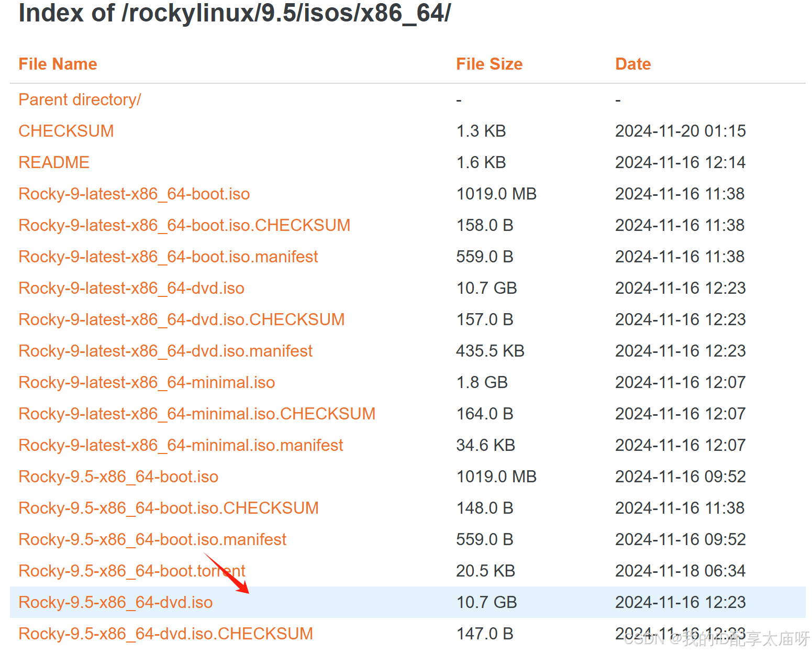Select the 1.8 GB size of minimal.iso

pos(482,382)
